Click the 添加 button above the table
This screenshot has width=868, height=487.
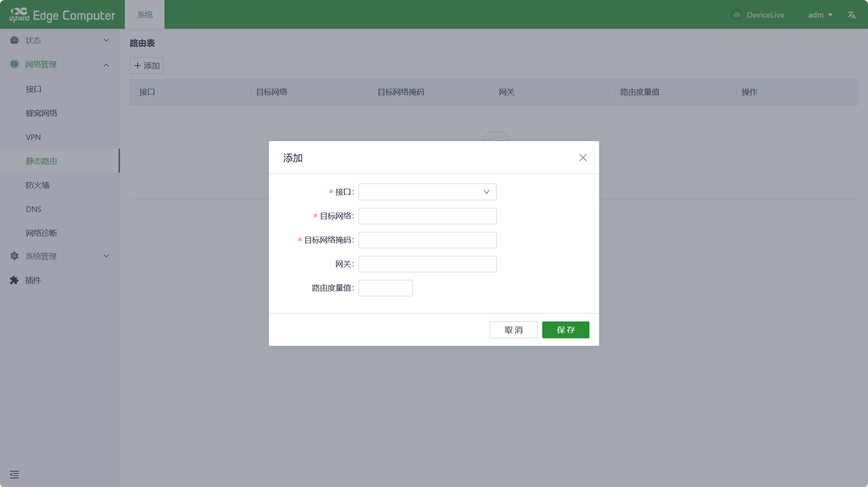point(146,66)
